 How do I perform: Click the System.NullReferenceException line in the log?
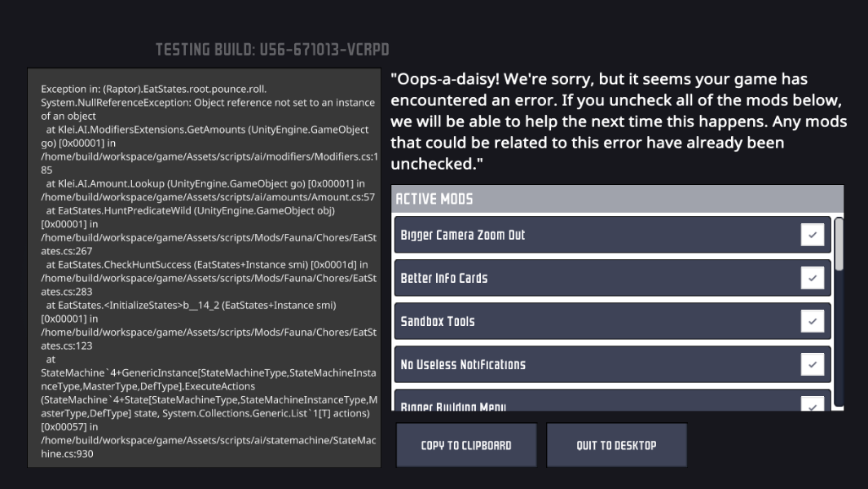(x=208, y=103)
